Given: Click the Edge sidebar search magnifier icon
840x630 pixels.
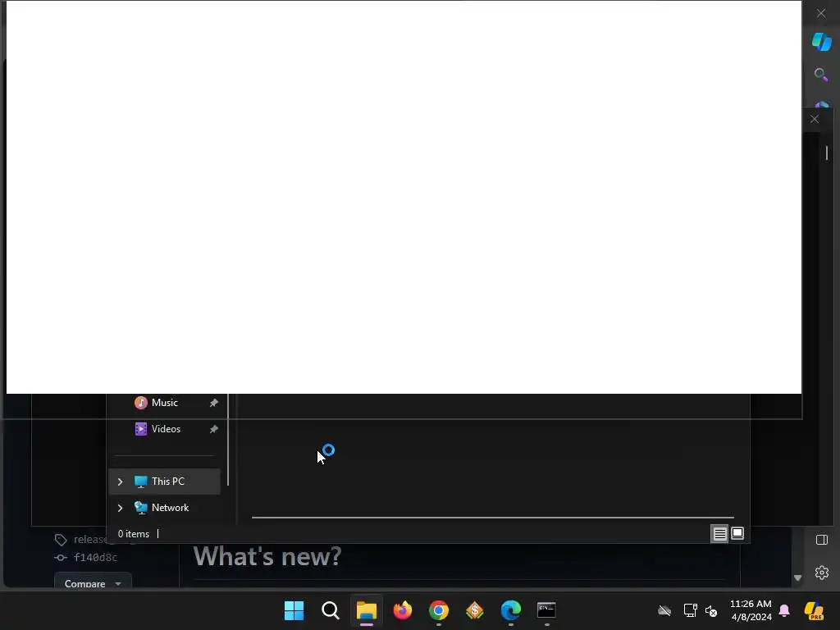Looking at the screenshot, I should coord(820,75).
